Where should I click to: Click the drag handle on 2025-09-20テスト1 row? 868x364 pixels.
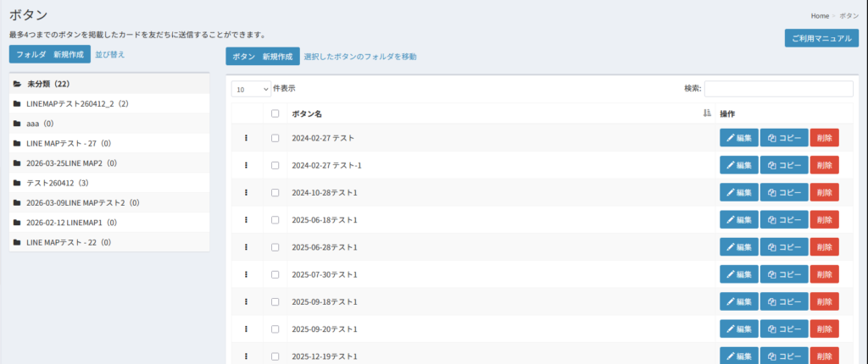246,328
